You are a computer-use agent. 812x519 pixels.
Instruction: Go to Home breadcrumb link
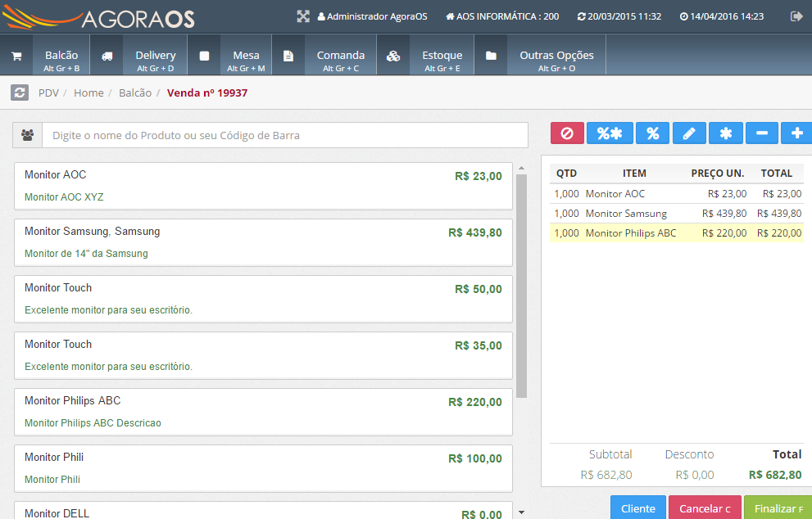pyautogui.click(x=88, y=93)
